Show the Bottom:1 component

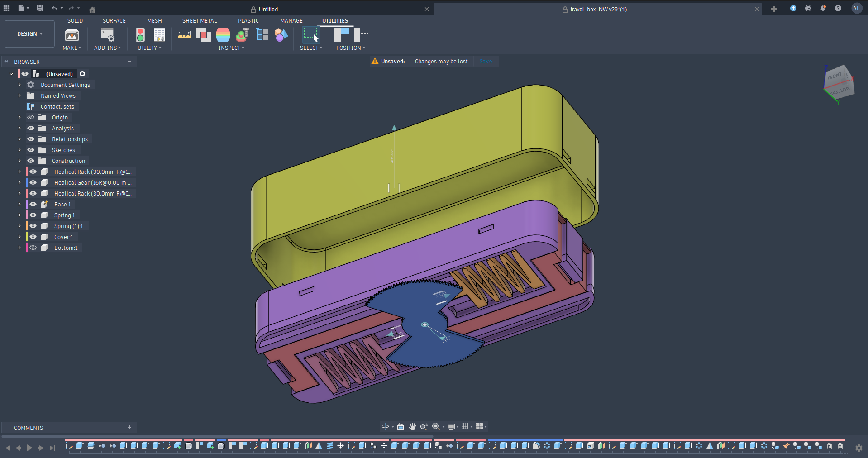pos(33,248)
